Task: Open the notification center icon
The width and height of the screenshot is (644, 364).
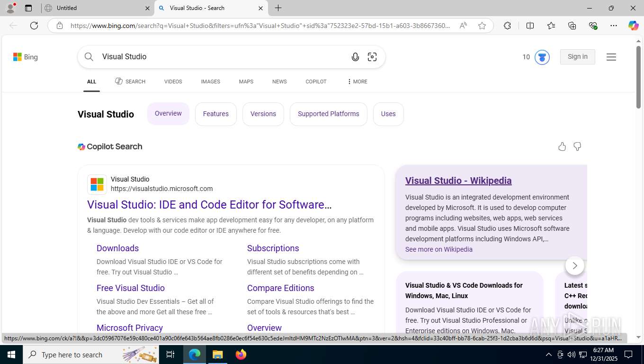Action: point(628,355)
